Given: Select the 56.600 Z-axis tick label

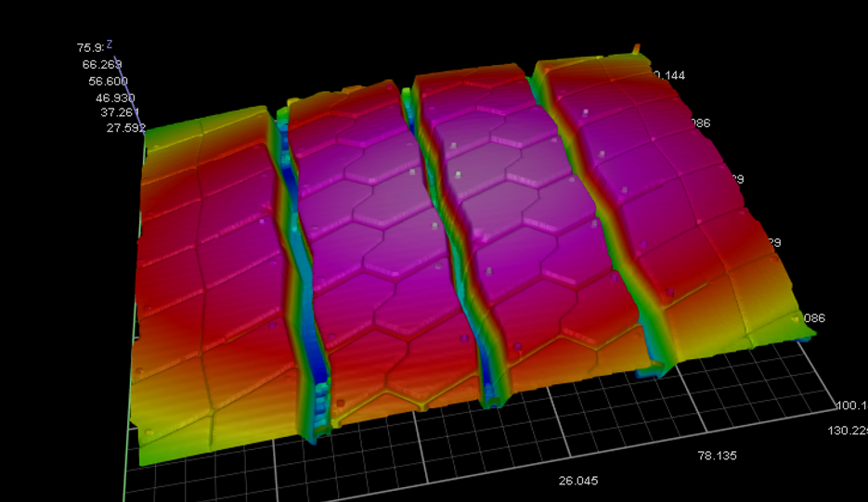Looking at the screenshot, I should 107,81.
